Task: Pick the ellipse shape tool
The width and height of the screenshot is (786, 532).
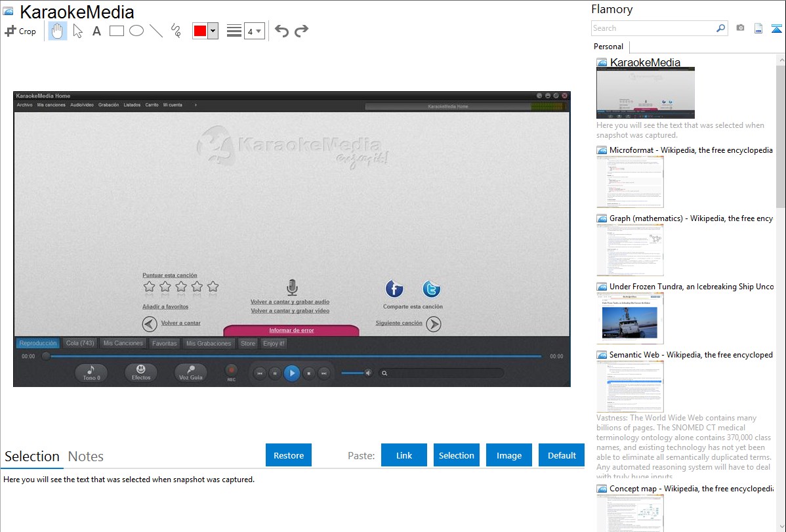Action: tap(136, 31)
